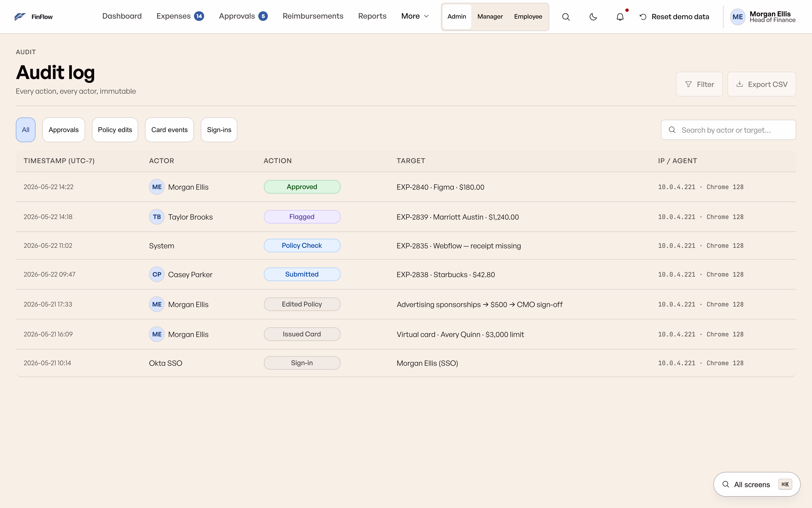Select the Sign-ins filter chip
This screenshot has width=812, height=508.
click(219, 130)
